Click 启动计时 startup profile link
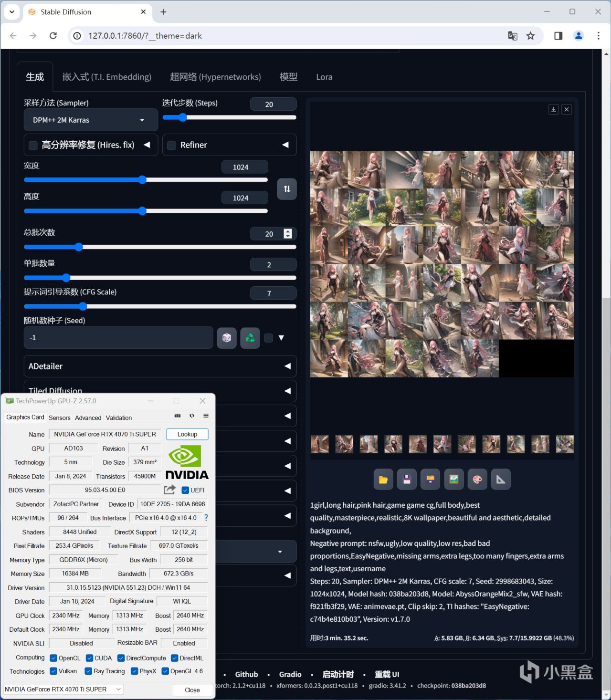The height and width of the screenshot is (700, 611). click(x=338, y=674)
